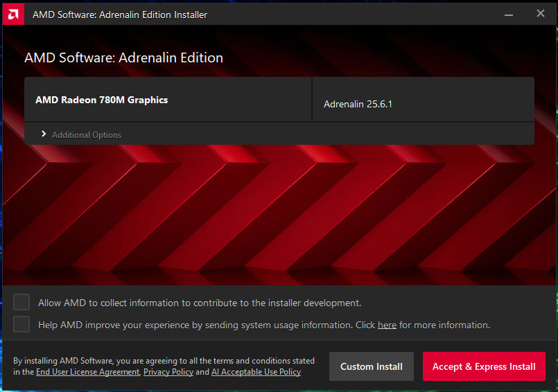Expand the Additional Options chevron
The width and height of the screenshot is (558, 392).
pos(44,134)
